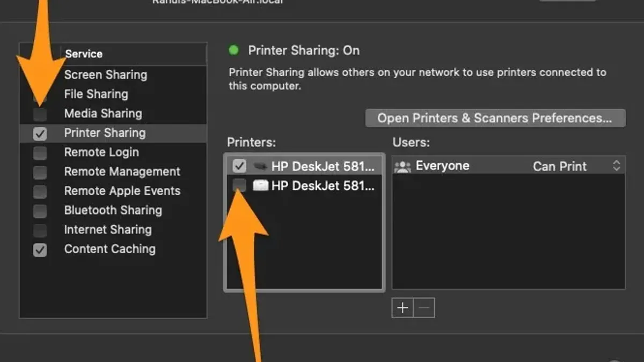
Task: Tick the Remote Management checkbox
Action: [40, 172]
